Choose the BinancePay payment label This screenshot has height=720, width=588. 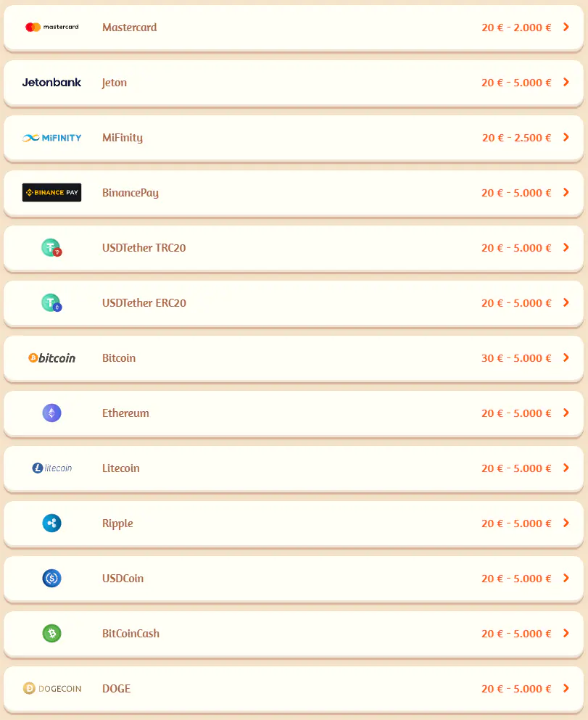point(131,193)
